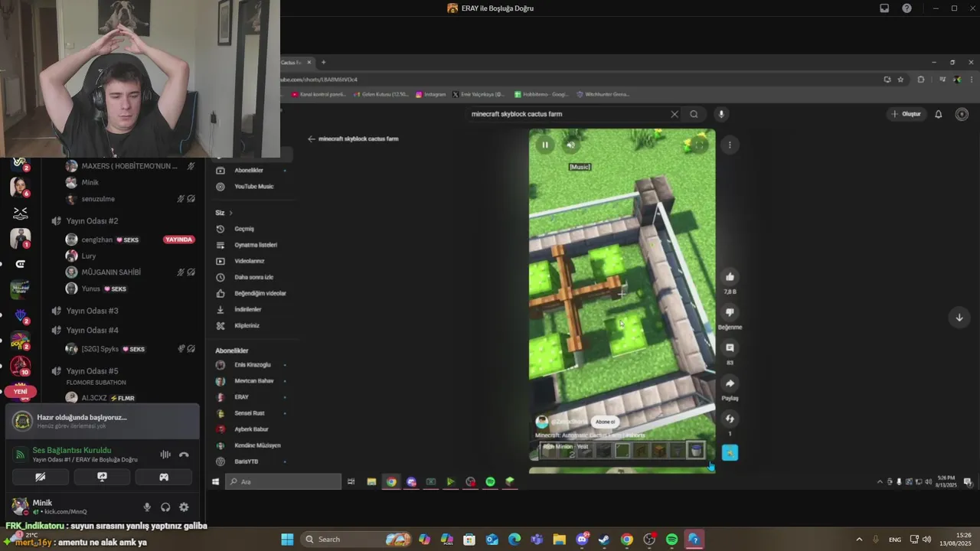The height and width of the screenshot is (551, 980).
Task: Toggle Discord camera button
Action: pyautogui.click(x=41, y=477)
